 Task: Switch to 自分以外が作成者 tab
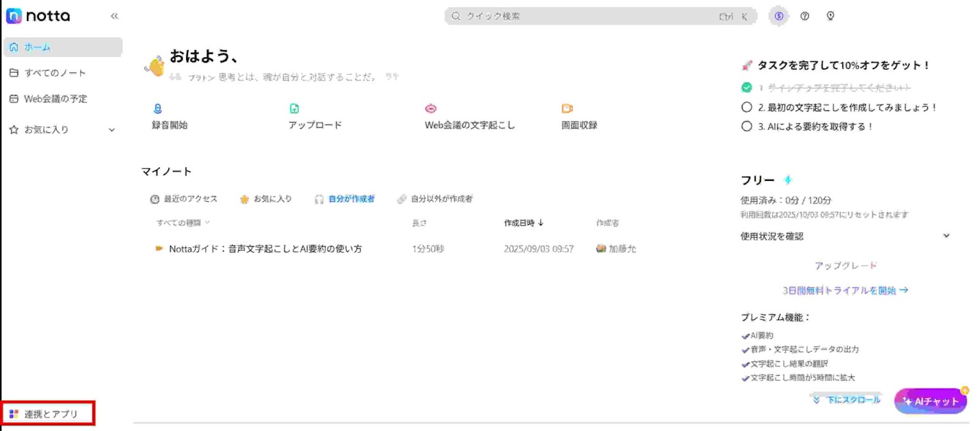tap(435, 199)
